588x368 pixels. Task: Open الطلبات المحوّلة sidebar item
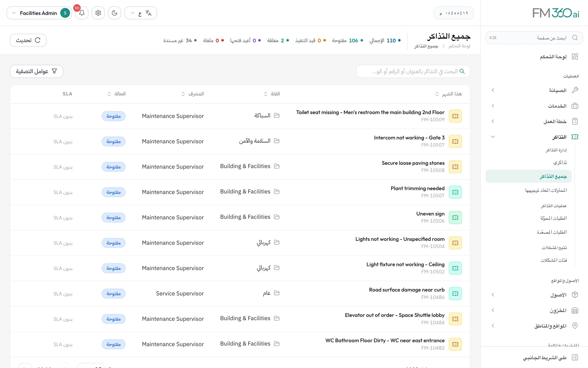[x=553, y=218]
